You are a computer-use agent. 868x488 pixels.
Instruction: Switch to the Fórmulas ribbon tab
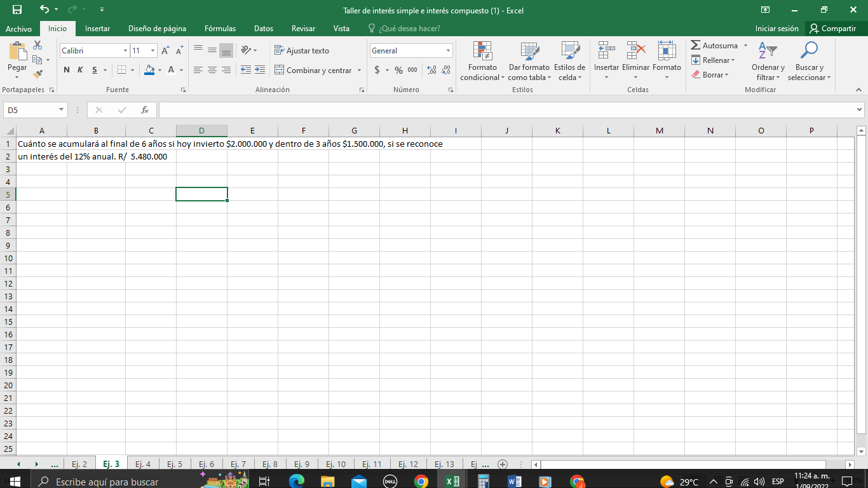point(220,28)
